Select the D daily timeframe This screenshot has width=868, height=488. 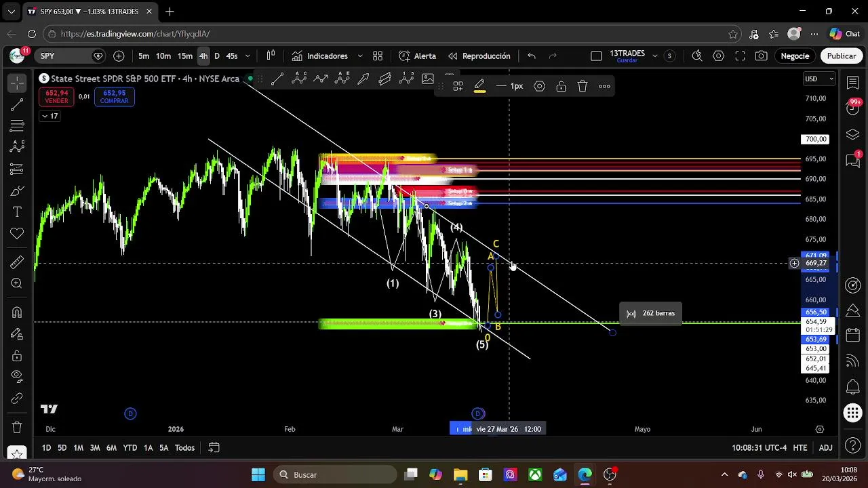[x=217, y=56]
